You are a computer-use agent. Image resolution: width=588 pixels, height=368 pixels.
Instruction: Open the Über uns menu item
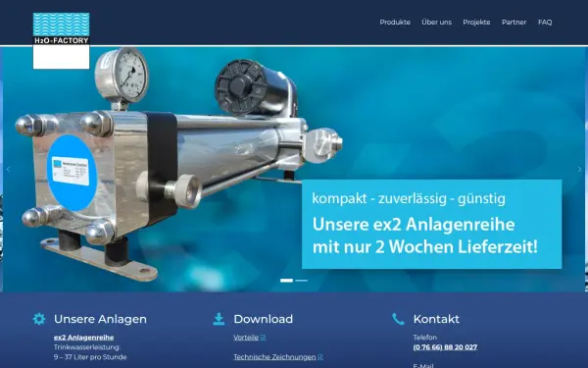click(x=436, y=23)
